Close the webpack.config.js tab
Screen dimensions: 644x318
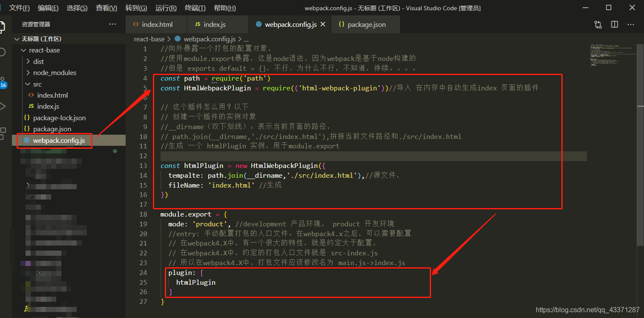coord(323,24)
